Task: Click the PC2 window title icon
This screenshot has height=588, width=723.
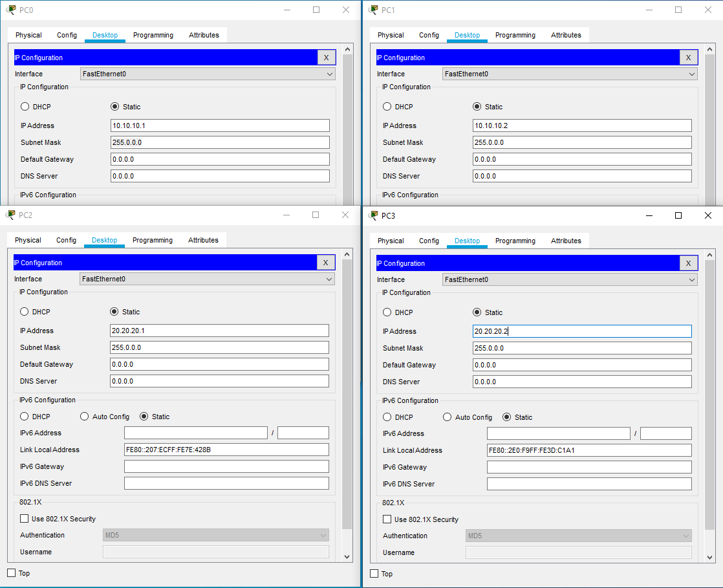Action: pos(10,215)
